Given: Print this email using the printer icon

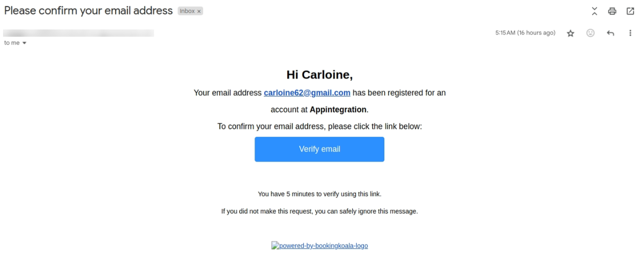Looking at the screenshot, I should pyautogui.click(x=612, y=11).
